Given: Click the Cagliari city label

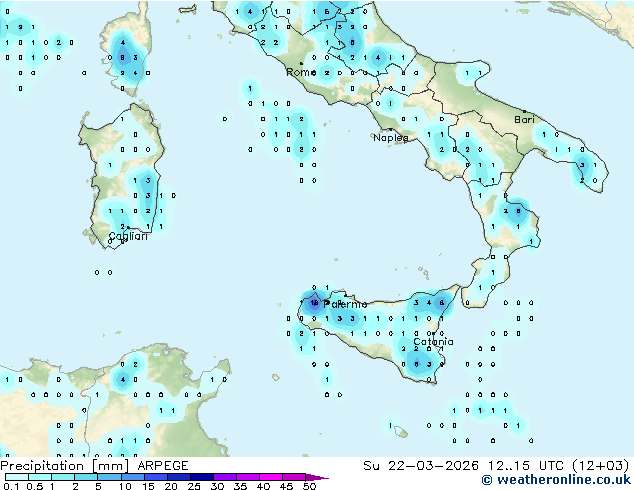Looking at the screenshot, I should 128,236.
